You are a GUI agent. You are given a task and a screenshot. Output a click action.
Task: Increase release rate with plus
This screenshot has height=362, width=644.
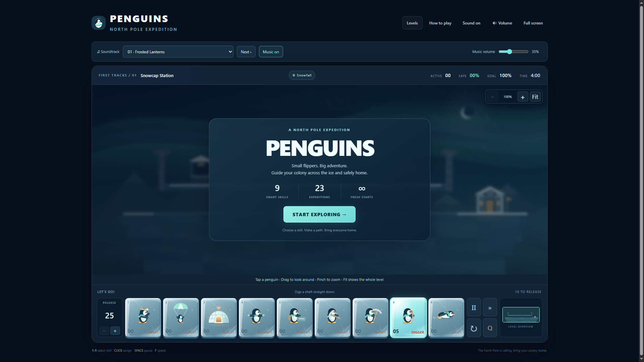coord(115,331)
